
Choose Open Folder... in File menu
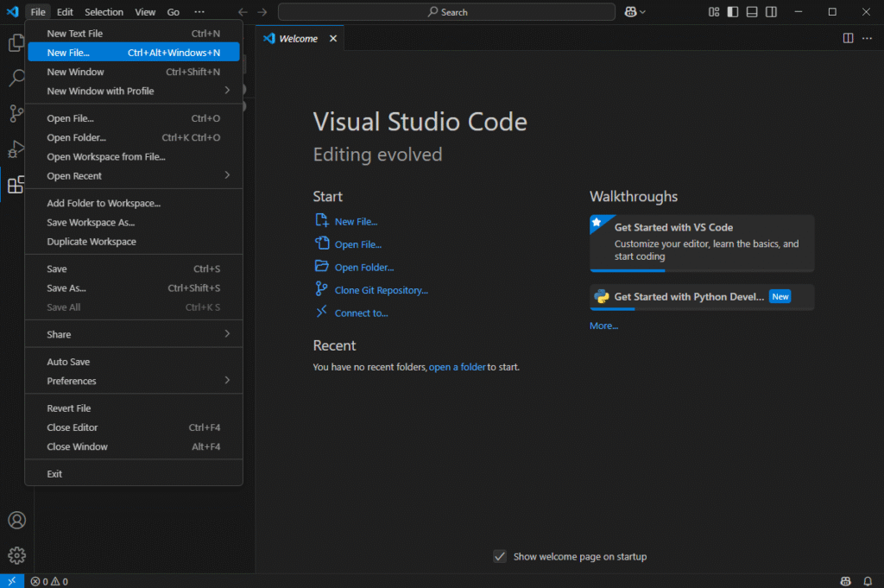pyautogui.click(x=134, y=137)
